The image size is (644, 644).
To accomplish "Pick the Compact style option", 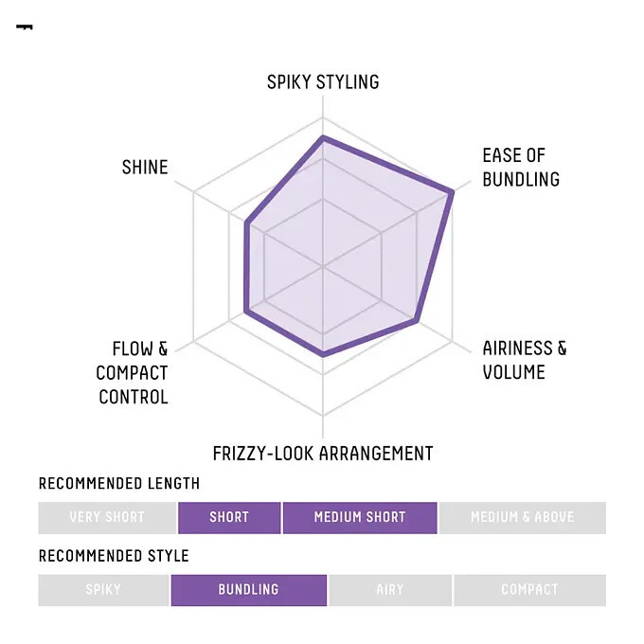I will tap(529, 589).
